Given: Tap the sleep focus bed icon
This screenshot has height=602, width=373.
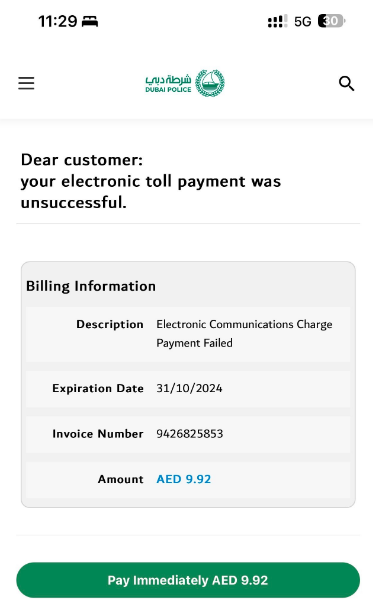Looking at the screenshot, I should [x=90, y=21].
